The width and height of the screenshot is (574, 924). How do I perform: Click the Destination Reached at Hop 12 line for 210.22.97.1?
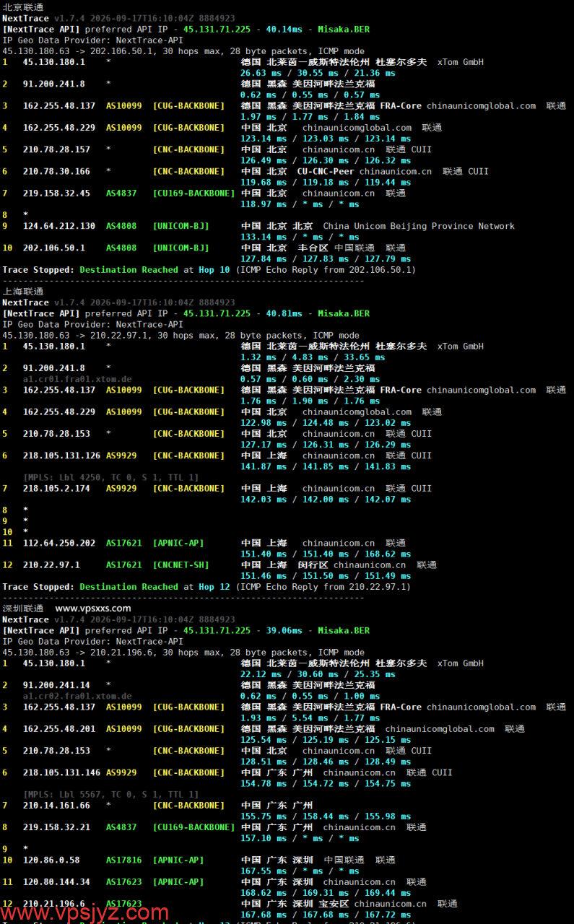coord(206,586)
